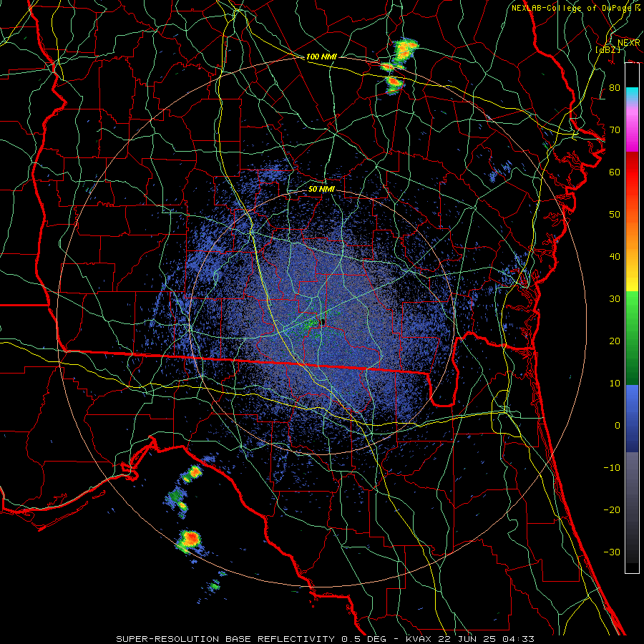644x644 pixels.
Task: Click the SUPER-RESOLUTION BASE REFLECTIVITY caption text
Action: click(225, 639)
